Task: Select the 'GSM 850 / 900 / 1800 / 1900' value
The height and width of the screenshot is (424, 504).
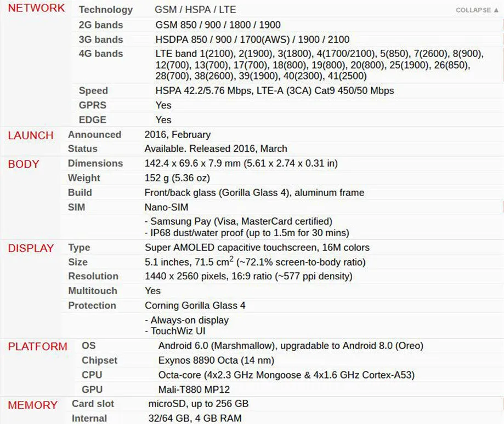Action: [218, 25]
